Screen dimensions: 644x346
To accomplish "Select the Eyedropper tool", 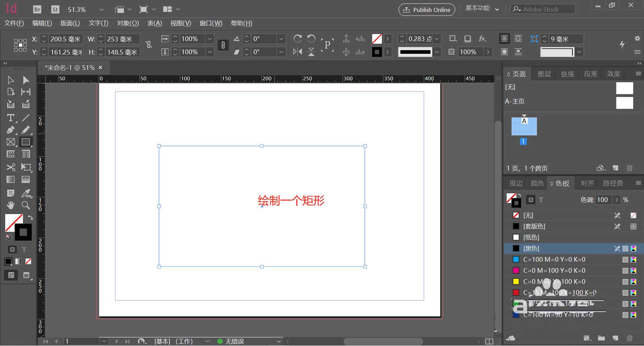I will point(26,193).
